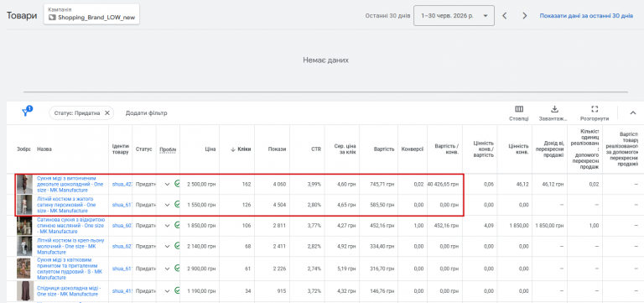Select cost value 585,50 грн
The image size is (644, 303).
coord(383,205)
